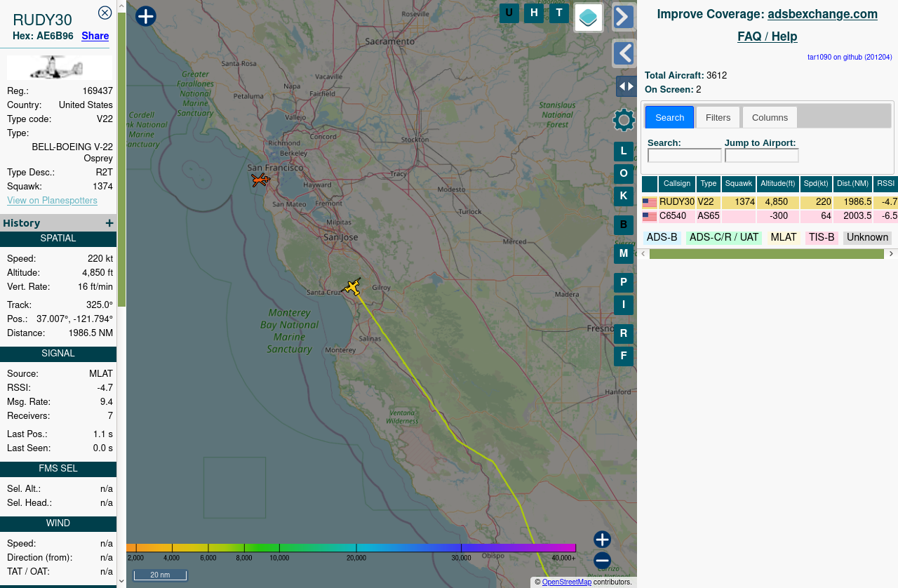Viewport: 898px width, 588px height.
Task: Click the altitude color legend bar
Action: [351, 548]
